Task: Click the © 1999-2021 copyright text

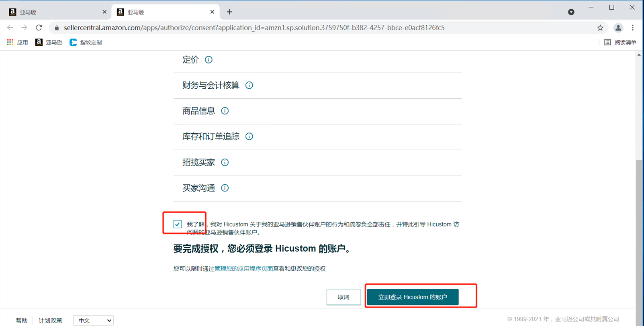Action: coord(563,319)
